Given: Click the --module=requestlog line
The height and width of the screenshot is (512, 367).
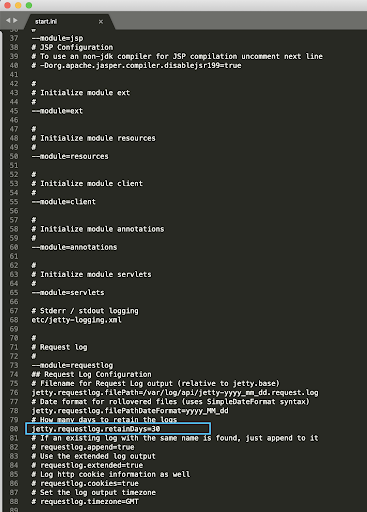Looking at the screenshot, I should (x=72, y=365).
